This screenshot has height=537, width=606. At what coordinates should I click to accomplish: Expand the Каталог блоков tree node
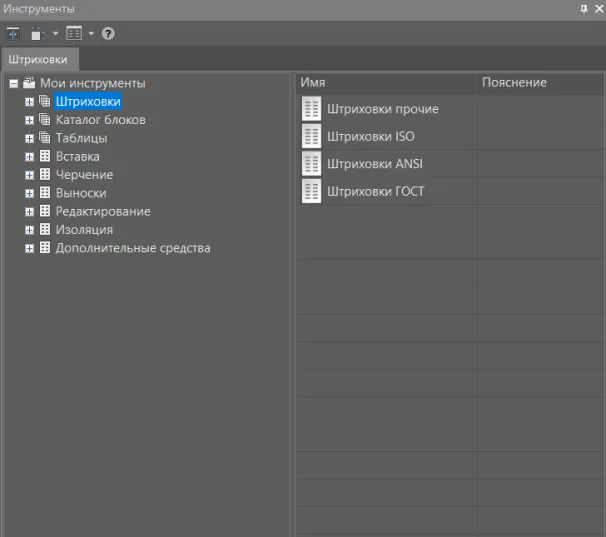click(29, 120)
